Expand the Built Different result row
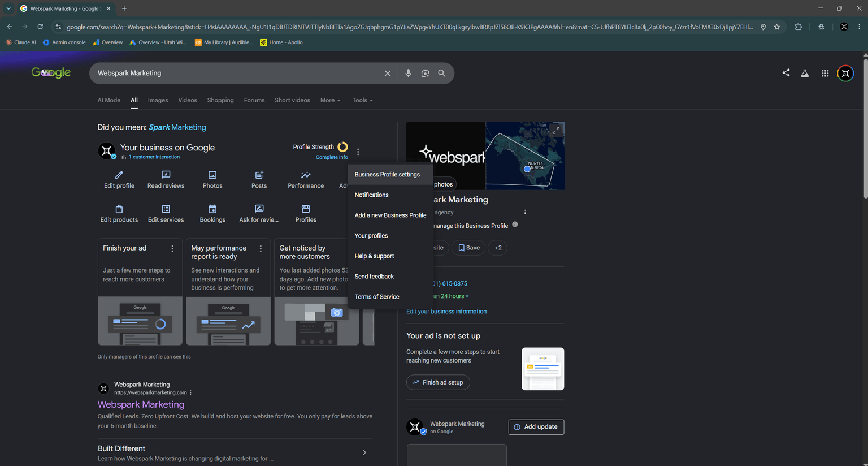 [x=235, y=452]
